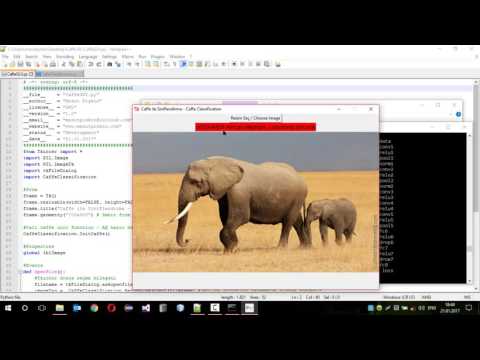This screenshot has width=480, height=360.
Task: Open the Run menu
Action: click(142, 57)
